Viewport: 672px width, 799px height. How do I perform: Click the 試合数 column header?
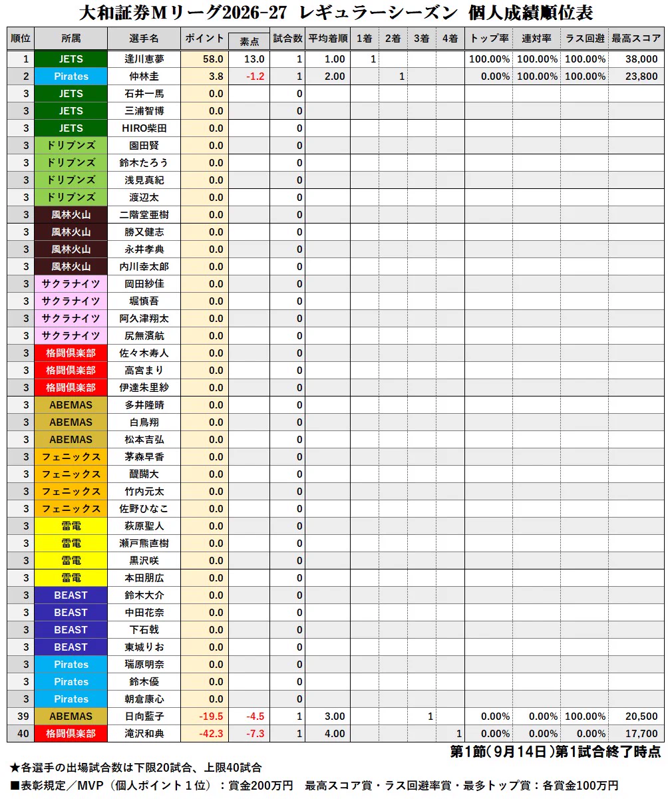click(x=287, y=39)
